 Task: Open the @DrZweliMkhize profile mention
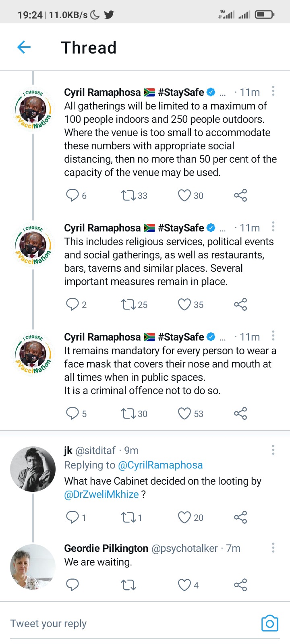tap(101, 495)
